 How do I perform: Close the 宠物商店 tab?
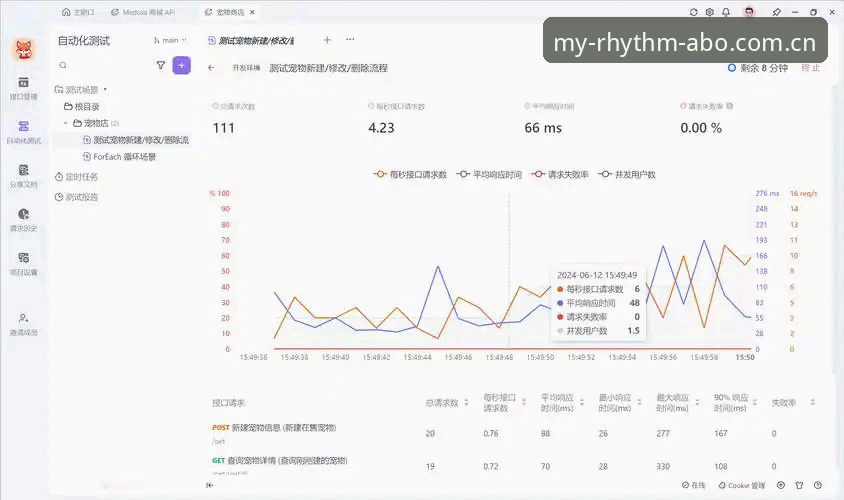point(252,12)
